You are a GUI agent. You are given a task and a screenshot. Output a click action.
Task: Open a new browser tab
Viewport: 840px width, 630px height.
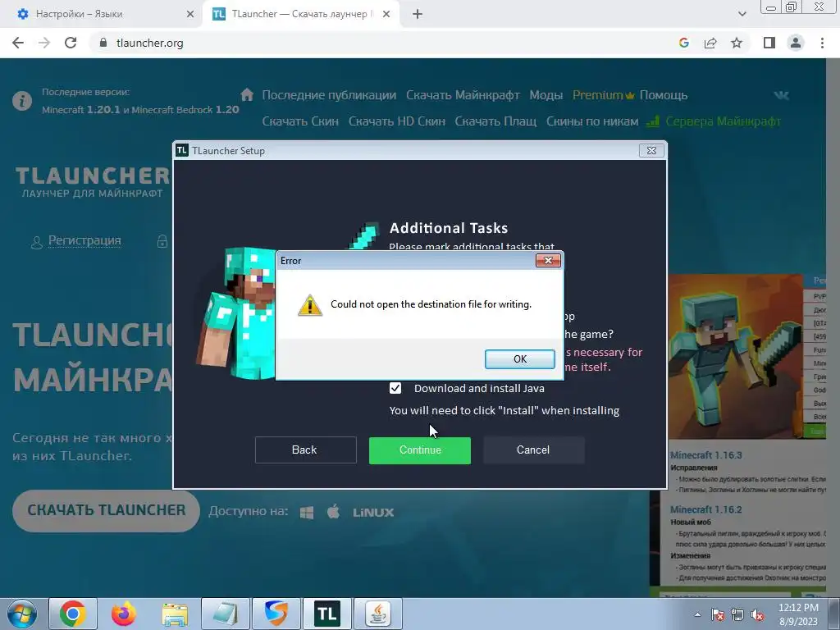pos(418,15)
